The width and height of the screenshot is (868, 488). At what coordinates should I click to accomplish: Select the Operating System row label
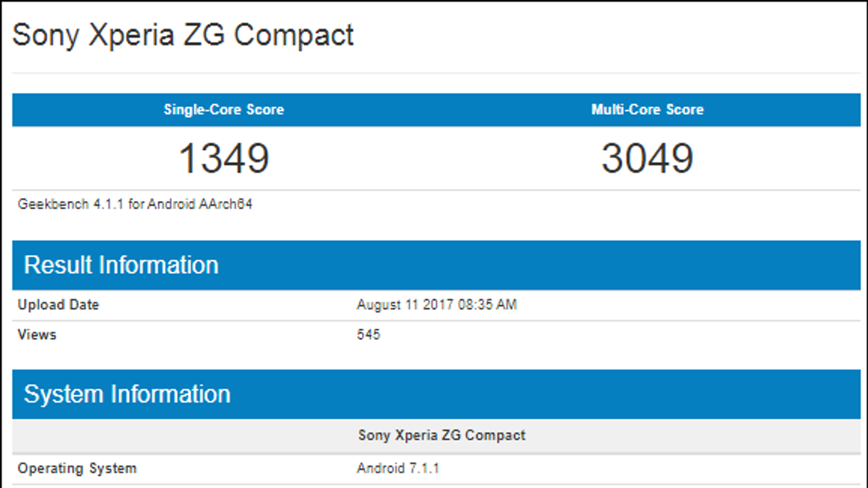77,468
